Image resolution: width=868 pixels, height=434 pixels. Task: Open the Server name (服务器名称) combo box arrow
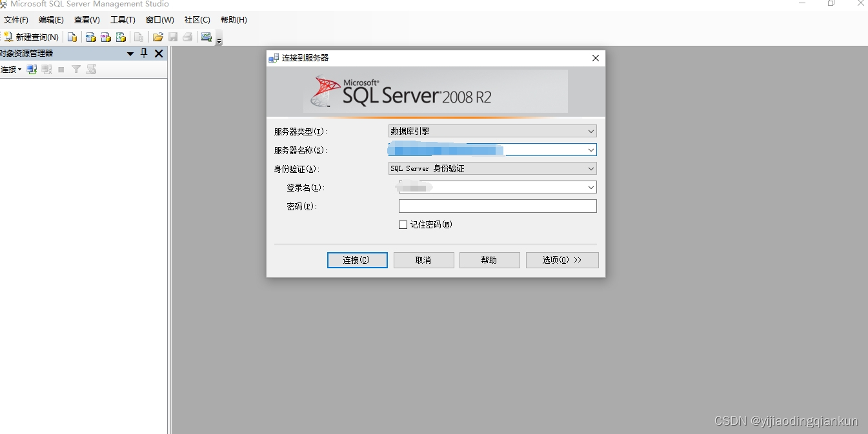tap(590, 150)
